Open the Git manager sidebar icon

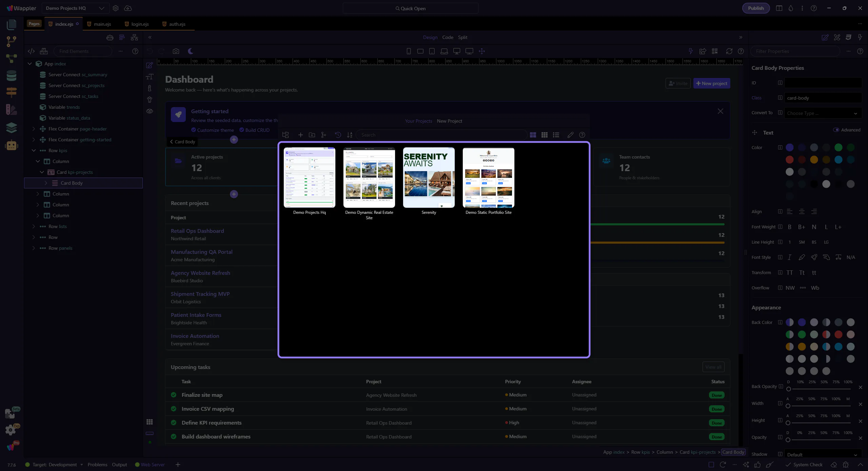click(11, 41)
